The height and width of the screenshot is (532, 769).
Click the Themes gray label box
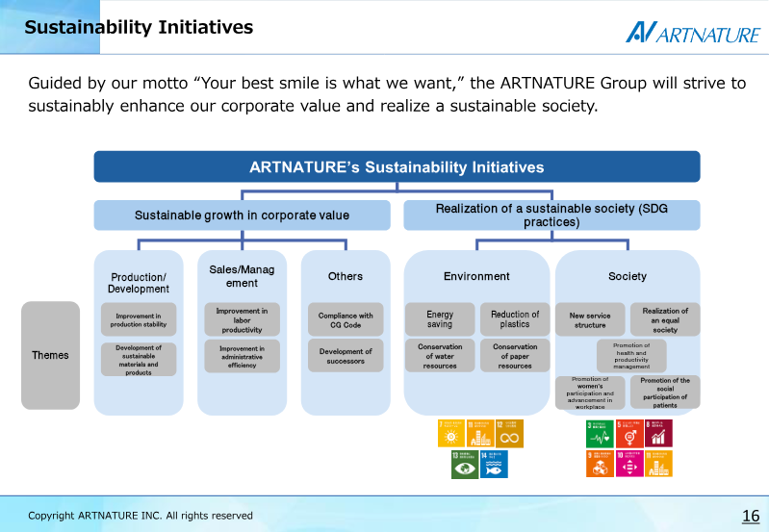click(50, 356)
